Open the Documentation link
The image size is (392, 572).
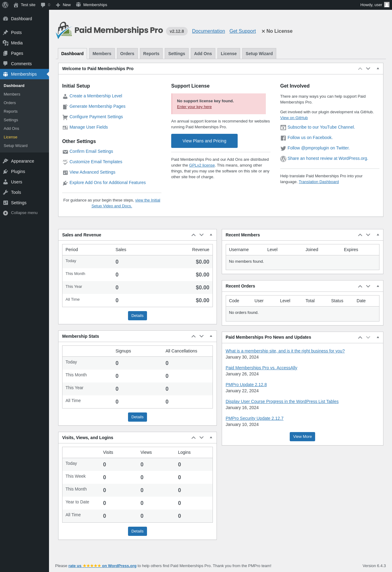tap(209, 31)
